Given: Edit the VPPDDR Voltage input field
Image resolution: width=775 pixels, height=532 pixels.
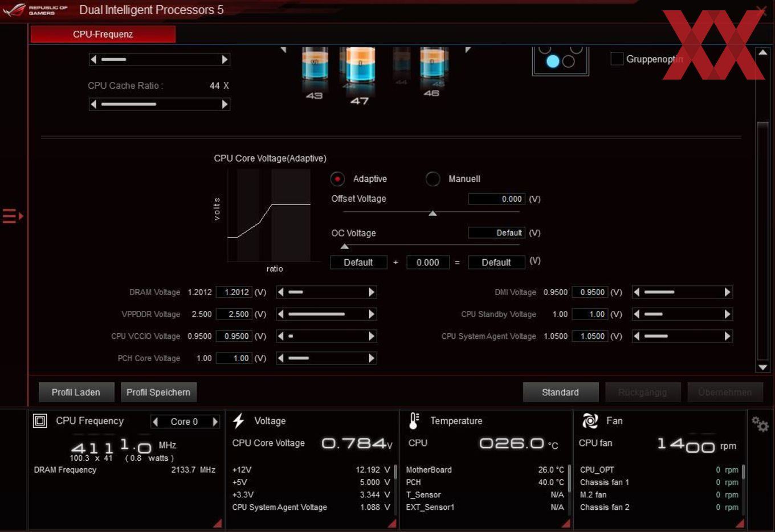Looking at the screenshot, I should [x=234, y=314].
